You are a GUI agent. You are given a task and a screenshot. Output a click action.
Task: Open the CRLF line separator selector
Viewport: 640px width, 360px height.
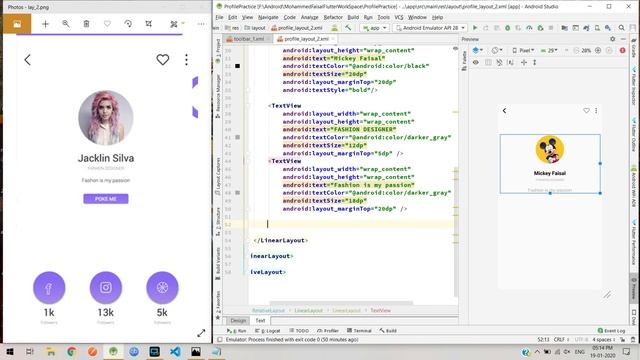pos(561,340)
